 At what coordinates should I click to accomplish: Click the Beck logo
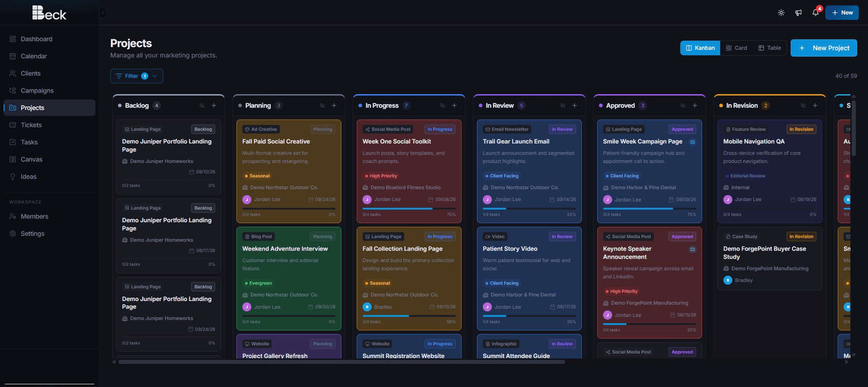49,13
